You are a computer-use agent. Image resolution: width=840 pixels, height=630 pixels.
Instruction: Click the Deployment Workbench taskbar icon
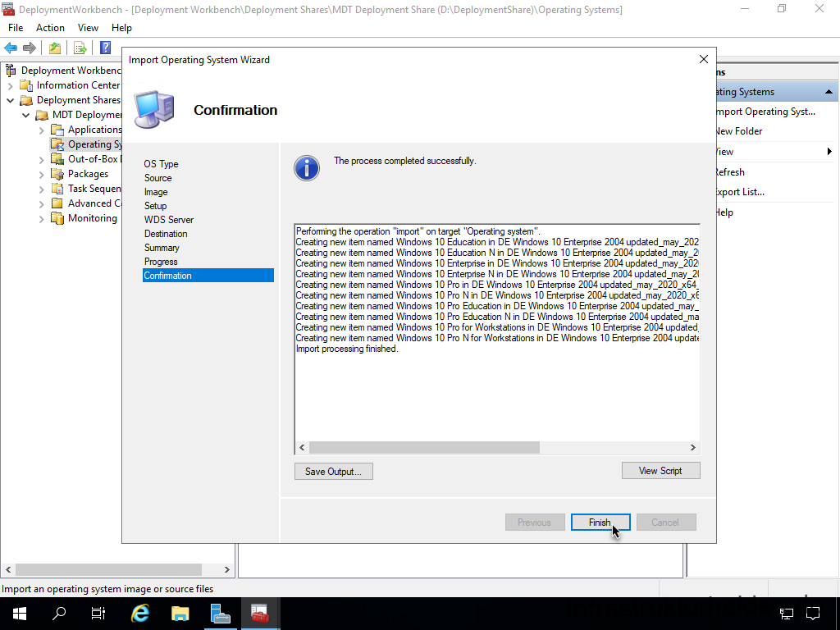click(260, 614)
